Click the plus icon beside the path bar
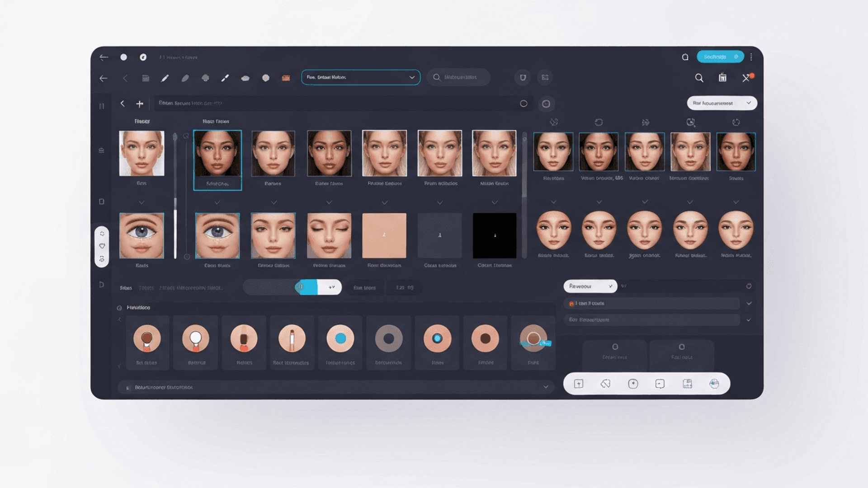Screen dimensions: 868x488 tap(140, 104)
